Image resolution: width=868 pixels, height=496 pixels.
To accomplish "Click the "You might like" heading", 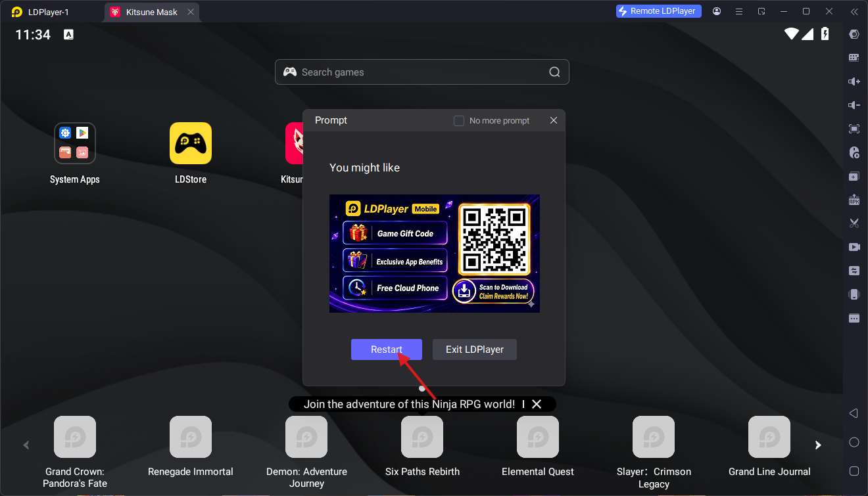I will (x=364, y=168).
